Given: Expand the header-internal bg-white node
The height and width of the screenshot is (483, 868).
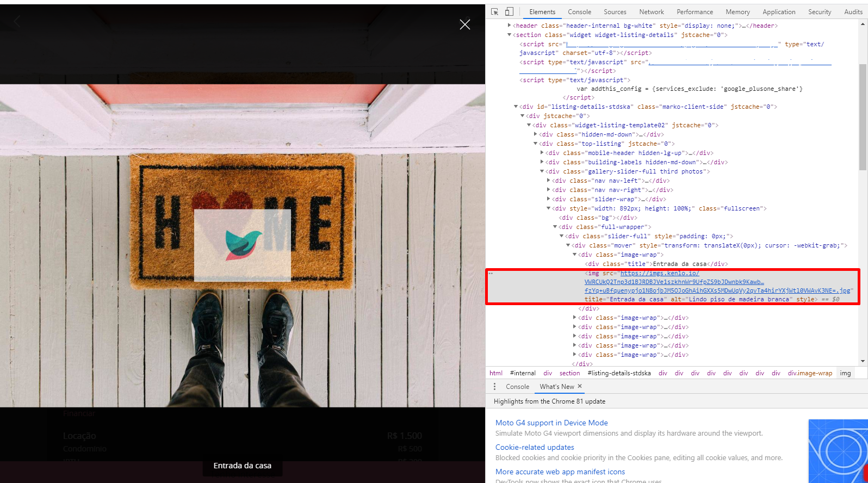Looking at the screenshot, I should click(x=510, y=26).
